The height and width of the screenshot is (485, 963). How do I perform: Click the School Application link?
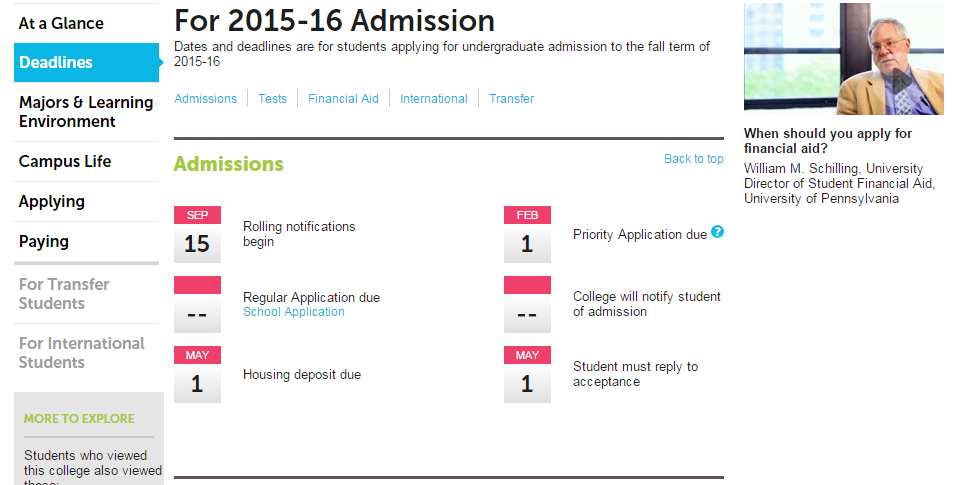tap(294, 312)
